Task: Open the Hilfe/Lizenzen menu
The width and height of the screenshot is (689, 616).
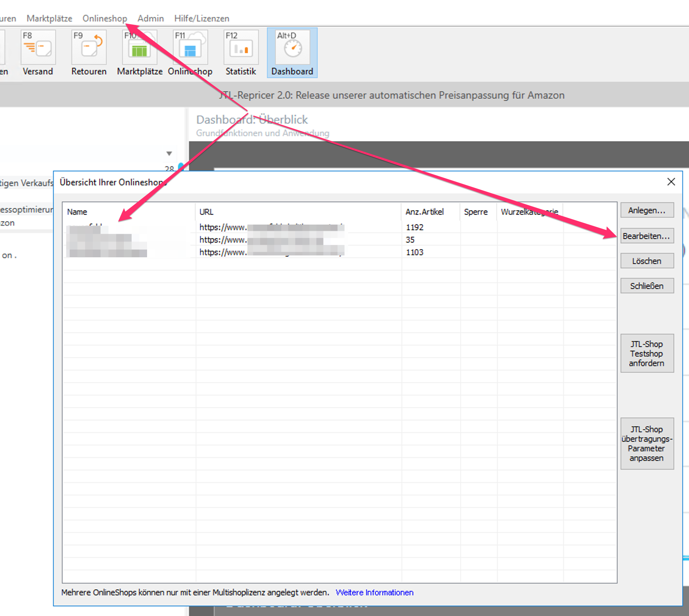Action: 201,18
